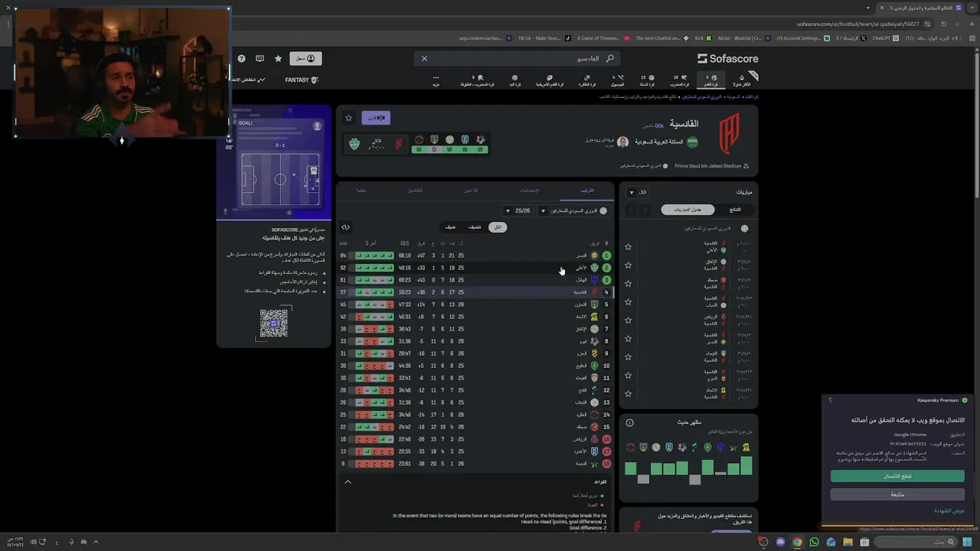Show hidden tray icons with the taskbar chevron

click(96, 542)
